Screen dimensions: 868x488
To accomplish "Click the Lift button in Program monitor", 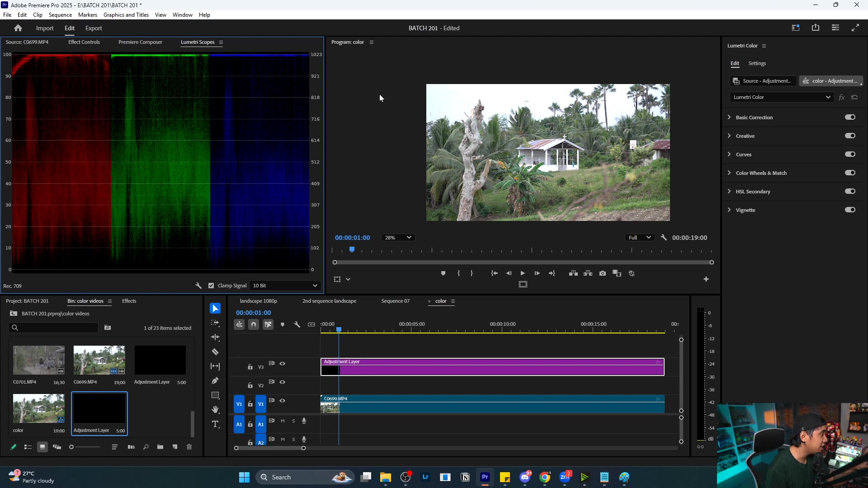I will (573, 273).
